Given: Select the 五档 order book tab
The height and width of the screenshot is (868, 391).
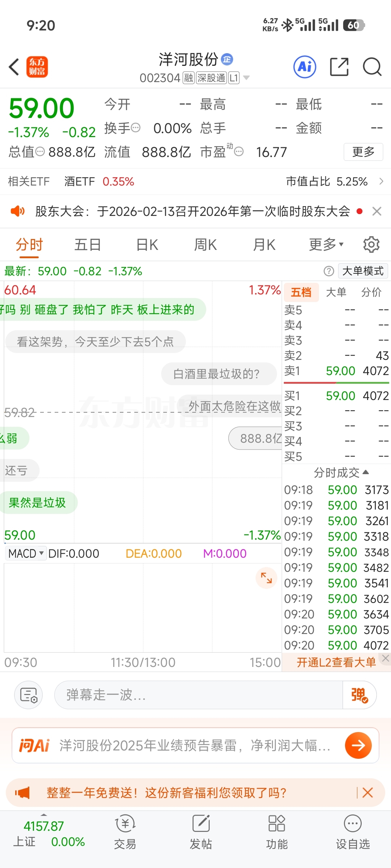Looking at the screenshot, I should (301, 292).
